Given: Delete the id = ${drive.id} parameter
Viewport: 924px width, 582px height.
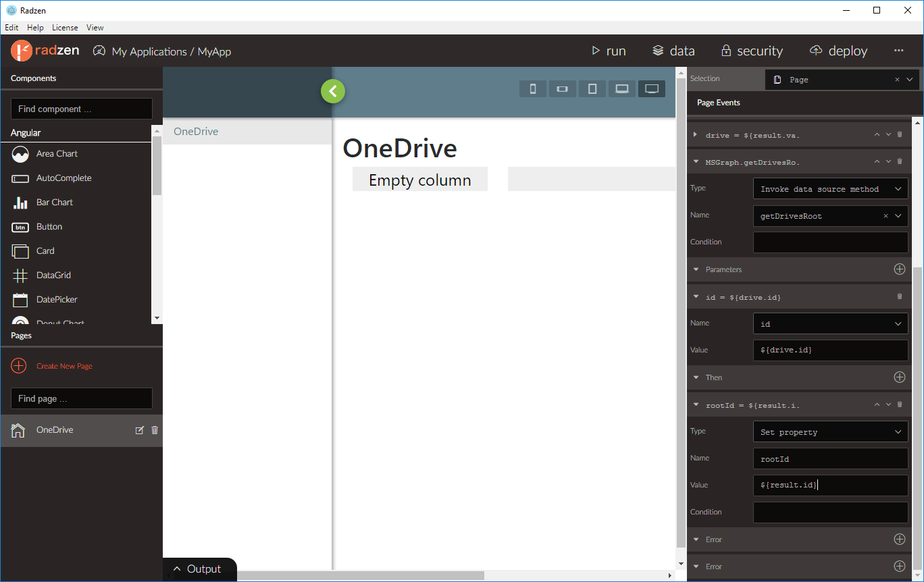Looking at the screenshot, I should point(899,296).
